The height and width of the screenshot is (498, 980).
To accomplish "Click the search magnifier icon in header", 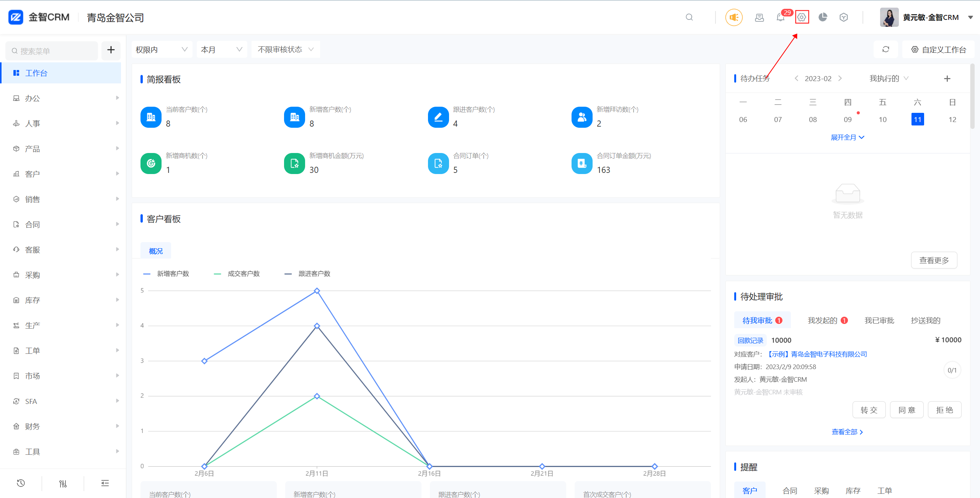I will (x=689, y=17).
